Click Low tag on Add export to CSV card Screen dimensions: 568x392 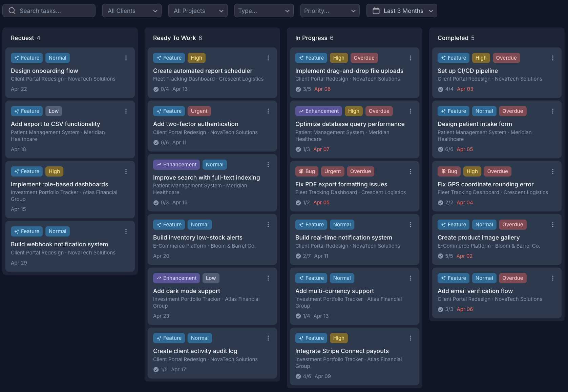click(x=54, y=111)
